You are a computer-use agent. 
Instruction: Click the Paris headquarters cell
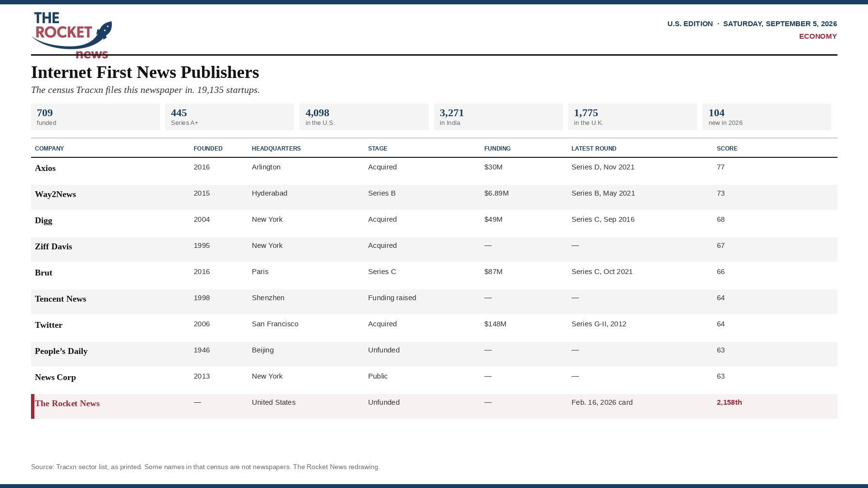coord(260,272)
